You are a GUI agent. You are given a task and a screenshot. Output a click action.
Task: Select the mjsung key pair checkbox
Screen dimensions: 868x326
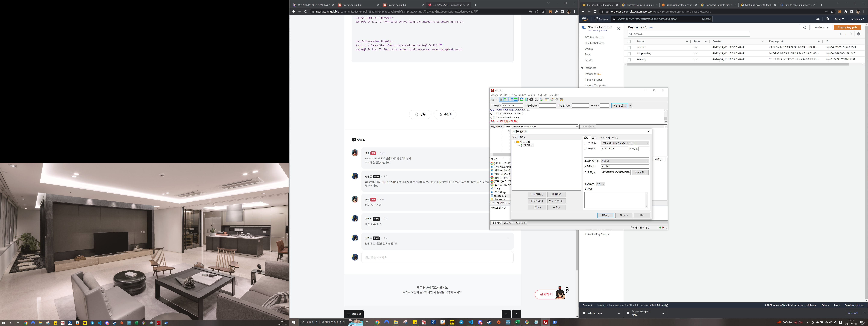coord(629,60)
